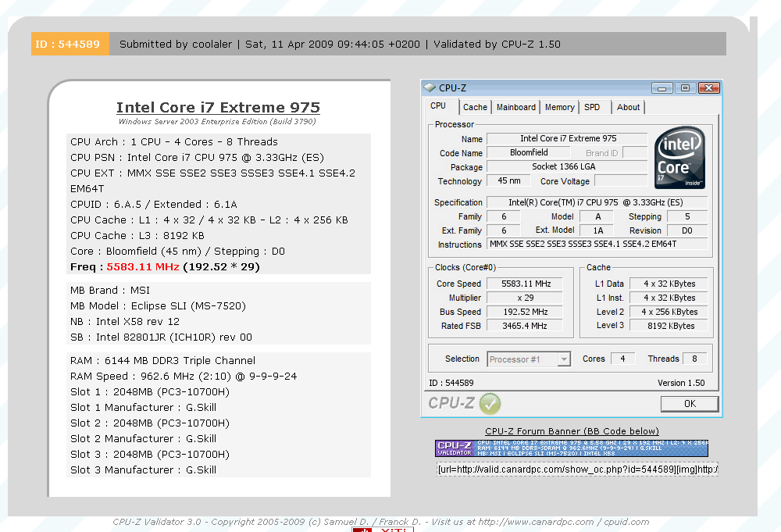781x532 pixels.
Task: Click the Technology value 45 nm
Action: [x=509, y=180]
